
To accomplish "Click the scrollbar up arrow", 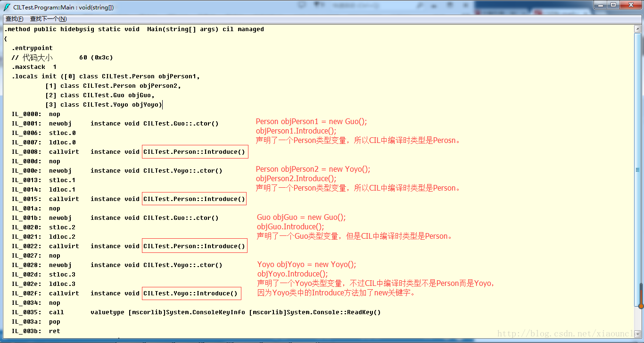I will coord(638,29).
